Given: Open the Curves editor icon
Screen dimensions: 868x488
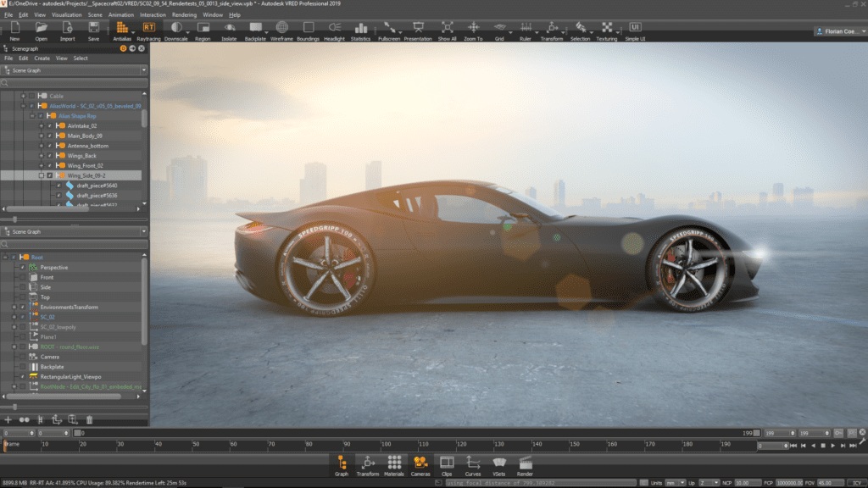Looking at the screenshot, I should [x=473, y=465].
